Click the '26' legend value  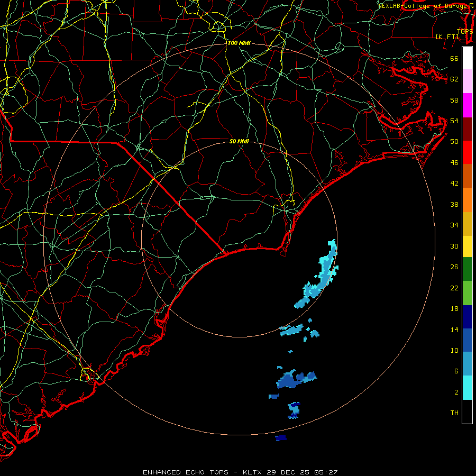[454, 267]
